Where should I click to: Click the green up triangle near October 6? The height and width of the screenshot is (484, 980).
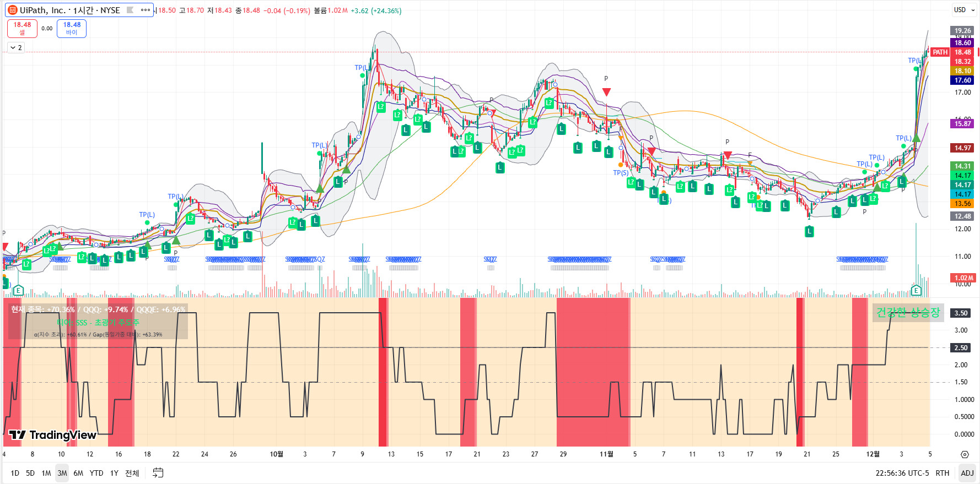(x=320, y=189)
